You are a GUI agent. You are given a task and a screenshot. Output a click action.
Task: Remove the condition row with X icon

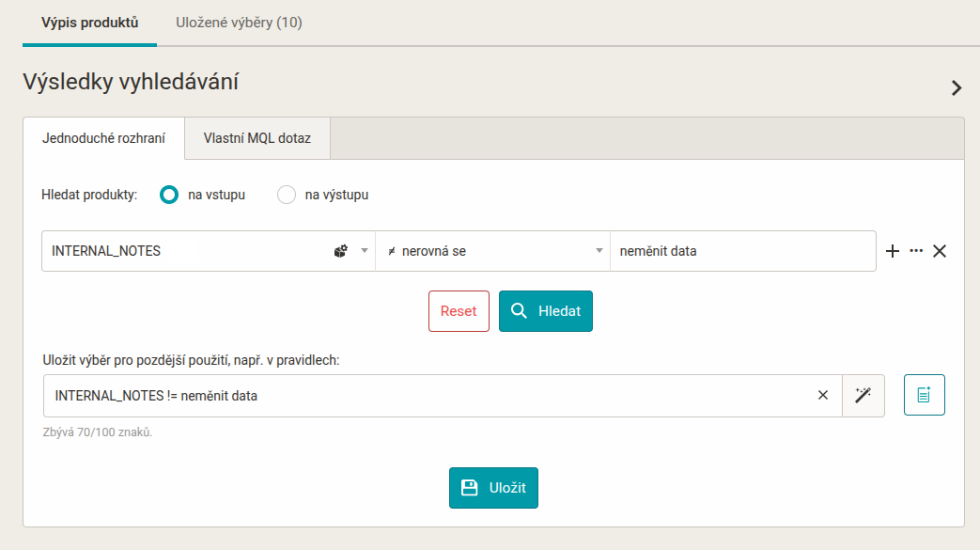click(940, 251)
